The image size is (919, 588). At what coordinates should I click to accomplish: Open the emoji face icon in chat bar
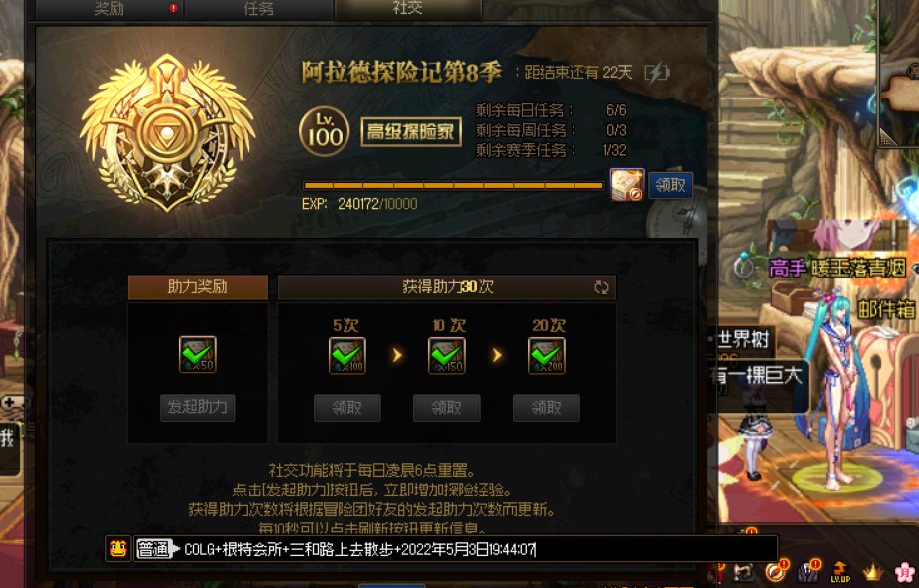[117, 549]
